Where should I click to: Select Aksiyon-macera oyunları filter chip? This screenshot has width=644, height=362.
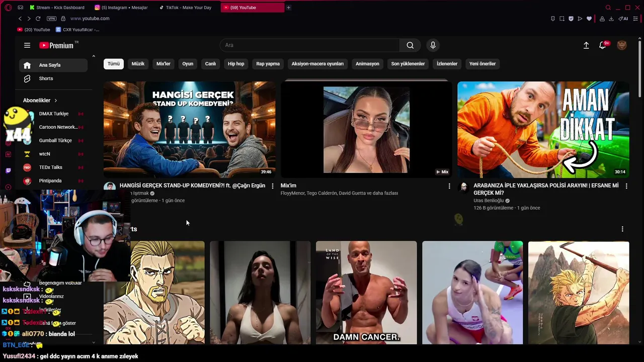[x=317, y=64]
